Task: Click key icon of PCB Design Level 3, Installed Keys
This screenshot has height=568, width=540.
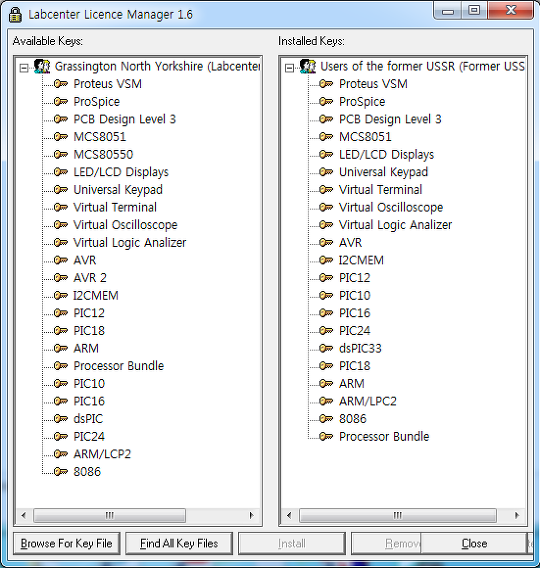Action: (x=326, y=119)
